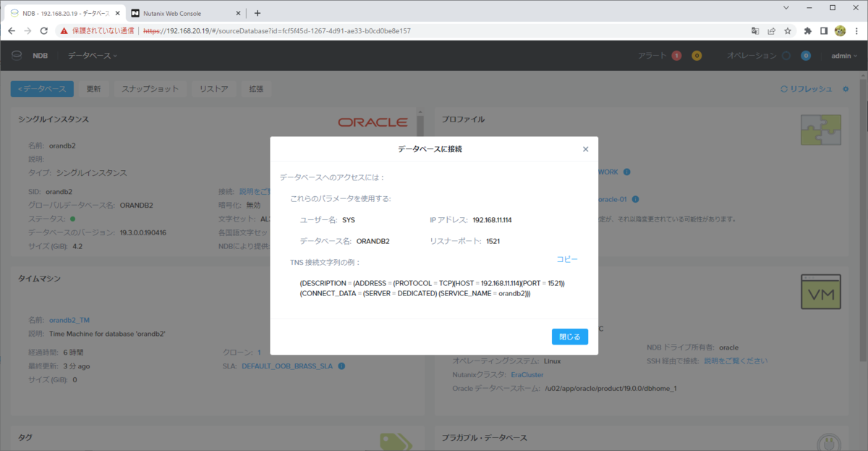Image resolution: width=868 pixels, height=451 pixels.
Task: Bookmark the page with the star icon
Action: pyautogui.click(x=787, y=31)
